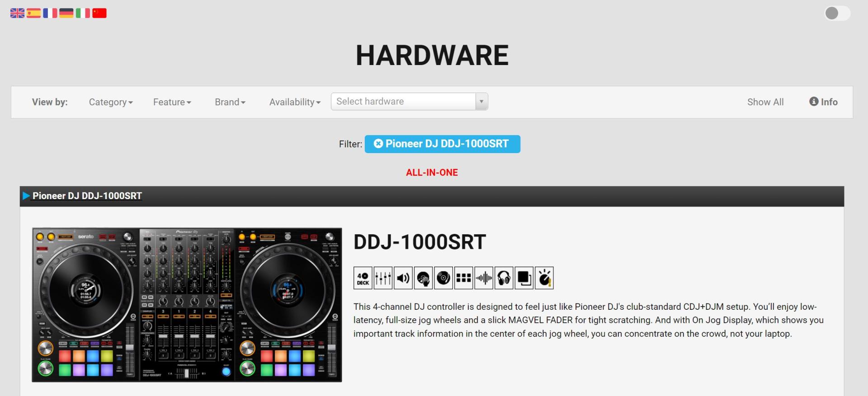Image resolution: width=868 pixels, height=396 pixels.
Task: Open the Brand dropdown menu
Action: (230, 102)
